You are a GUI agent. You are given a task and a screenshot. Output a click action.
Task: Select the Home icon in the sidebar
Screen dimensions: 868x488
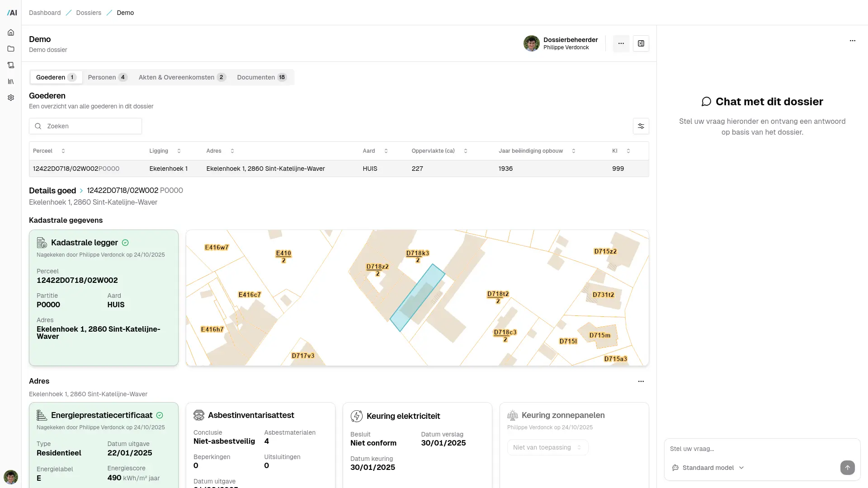click(x=11, y=33)
